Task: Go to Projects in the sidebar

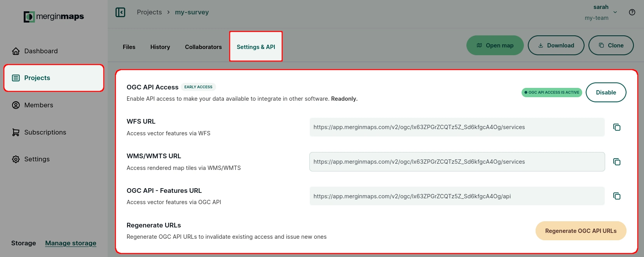Action: [54, 78]
